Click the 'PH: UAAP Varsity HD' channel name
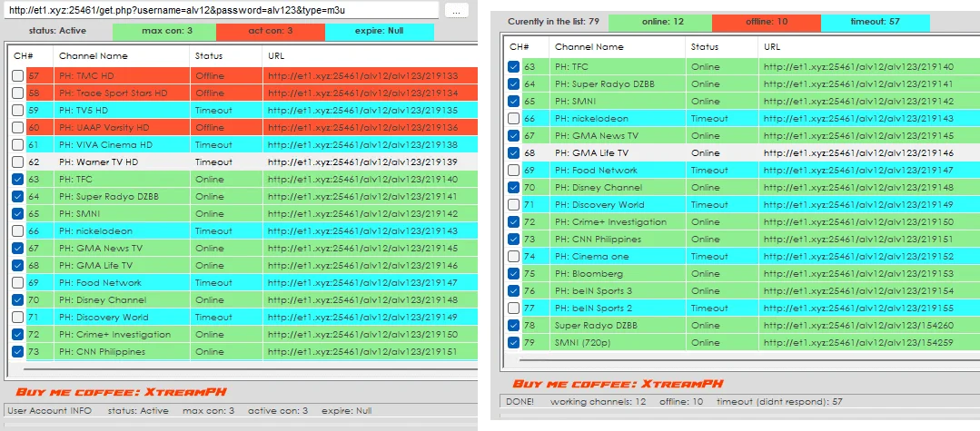980x431 pixels. [x=104, y=127]
